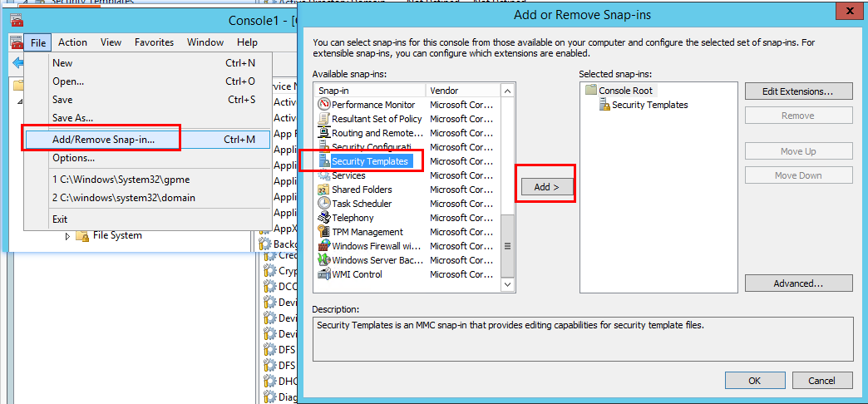Choose New from the File menu

click(147, 63)
